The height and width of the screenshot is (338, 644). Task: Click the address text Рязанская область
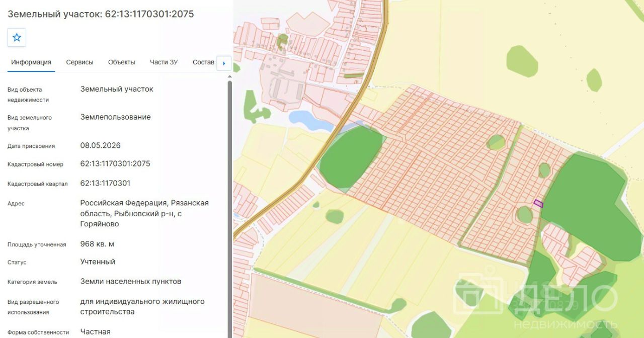coord(144,208)
